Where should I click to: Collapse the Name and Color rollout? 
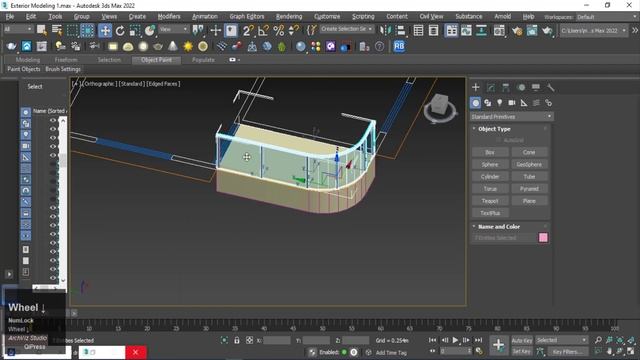tap(474, 226)
